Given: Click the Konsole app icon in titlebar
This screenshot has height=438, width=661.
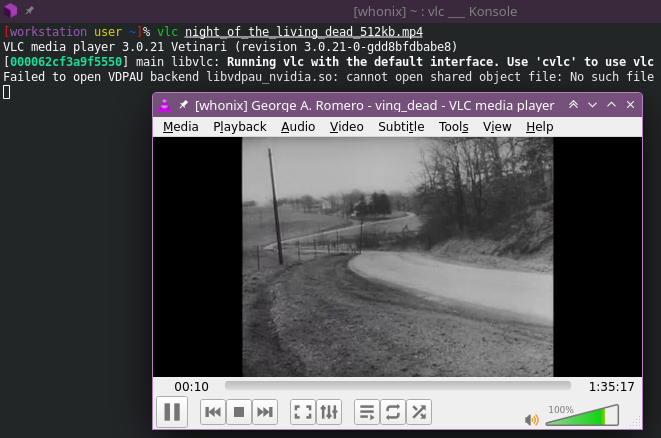Looking at the screenshot, I should point(11,11).
